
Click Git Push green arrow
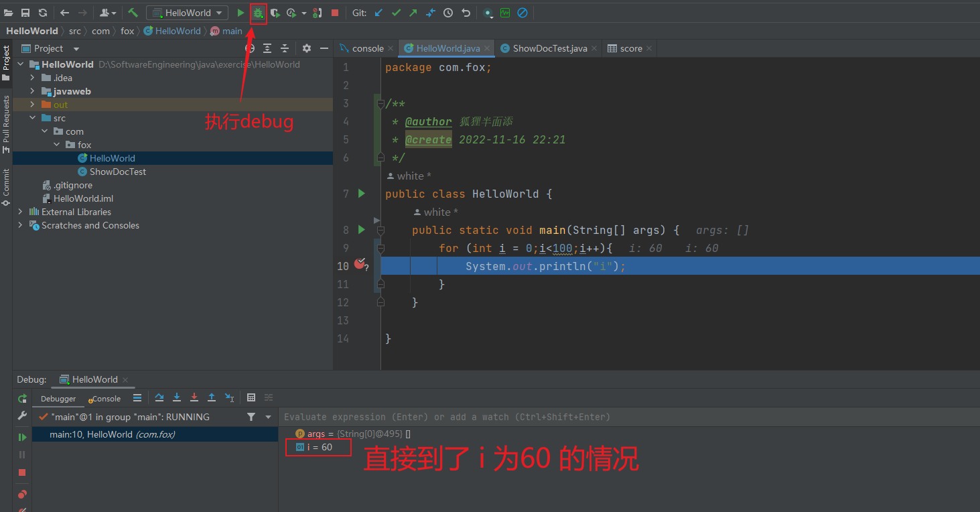coord(413,13)
